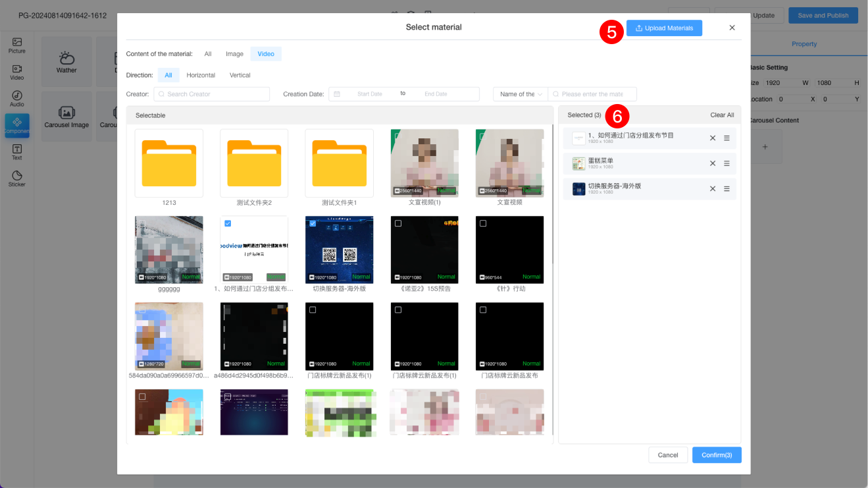
Task: Click the material name search input
Action: pos(592,94)
